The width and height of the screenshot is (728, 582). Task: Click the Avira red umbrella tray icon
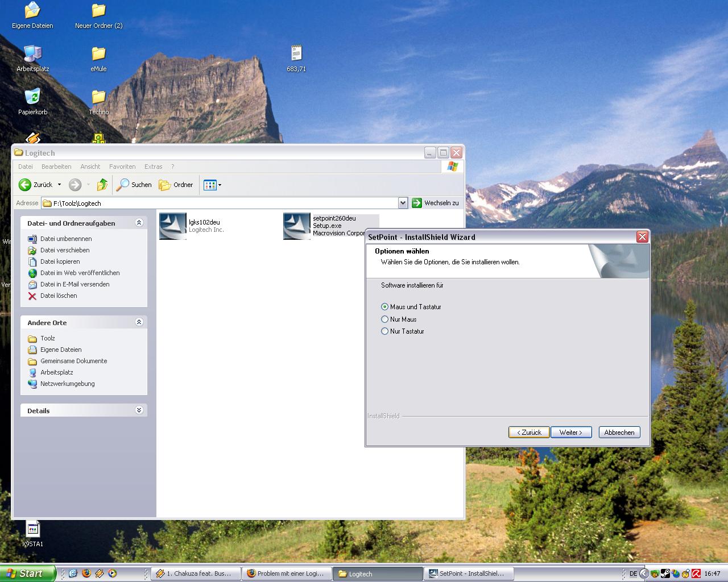(696, 574)
